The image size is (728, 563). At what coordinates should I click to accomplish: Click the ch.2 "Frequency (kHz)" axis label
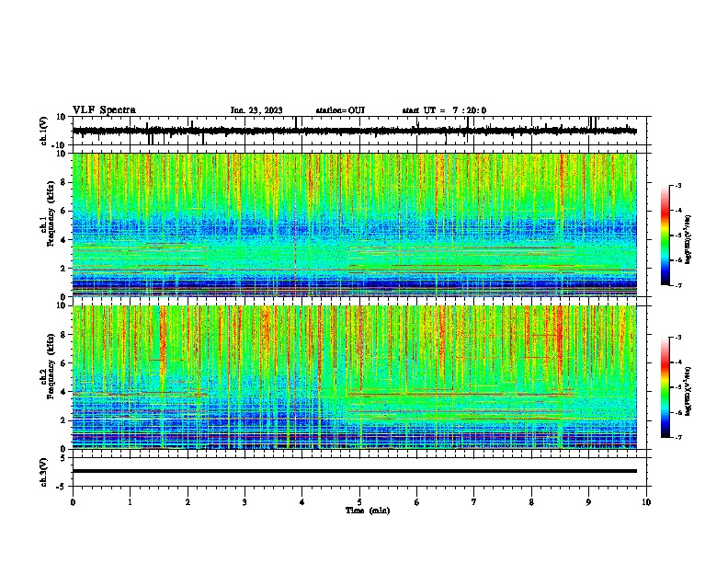coord(51,366)
